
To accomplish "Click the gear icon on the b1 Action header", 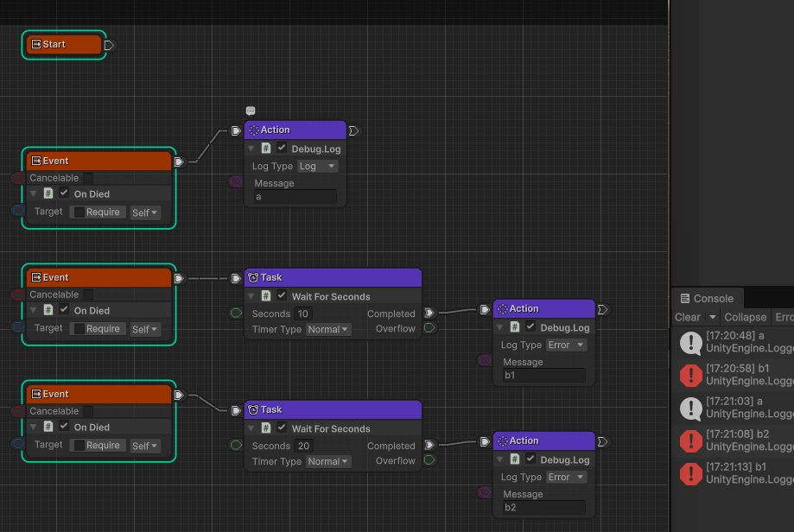I will pyautogui.click(x=502, y=309).
